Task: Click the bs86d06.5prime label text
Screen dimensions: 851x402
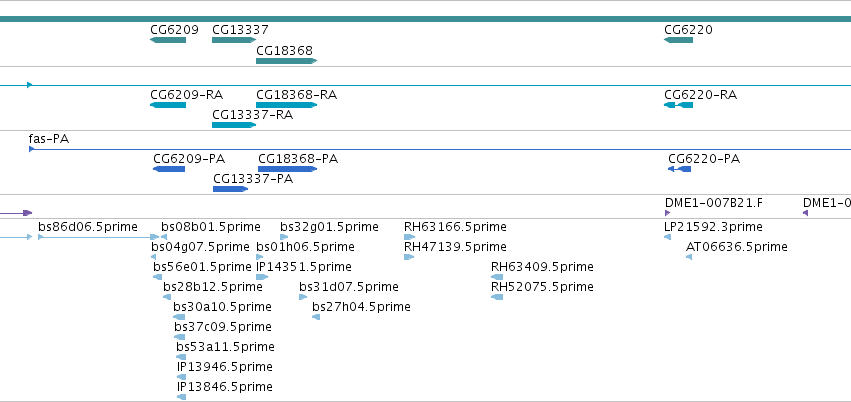Action: coord(88,227)
